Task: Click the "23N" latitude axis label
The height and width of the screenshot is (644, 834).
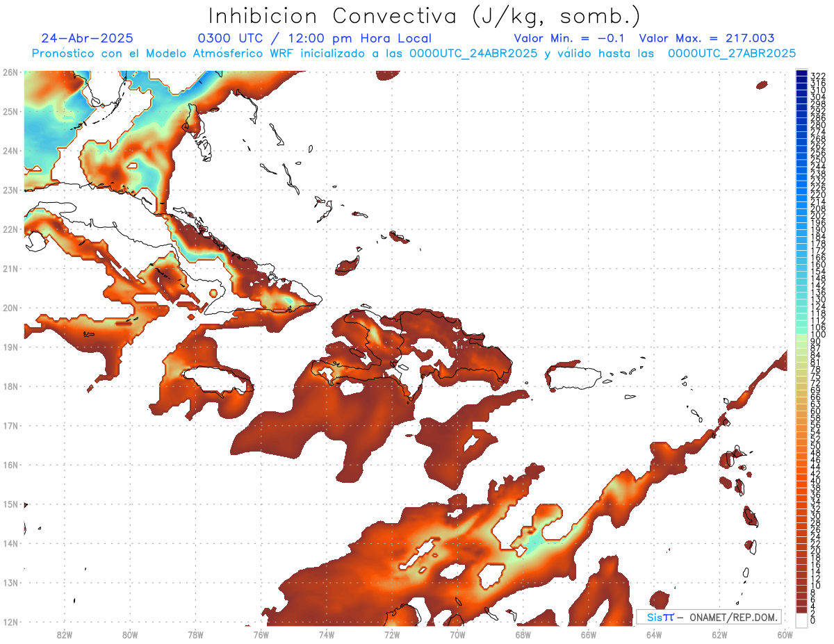Action: tap(10, 190)
